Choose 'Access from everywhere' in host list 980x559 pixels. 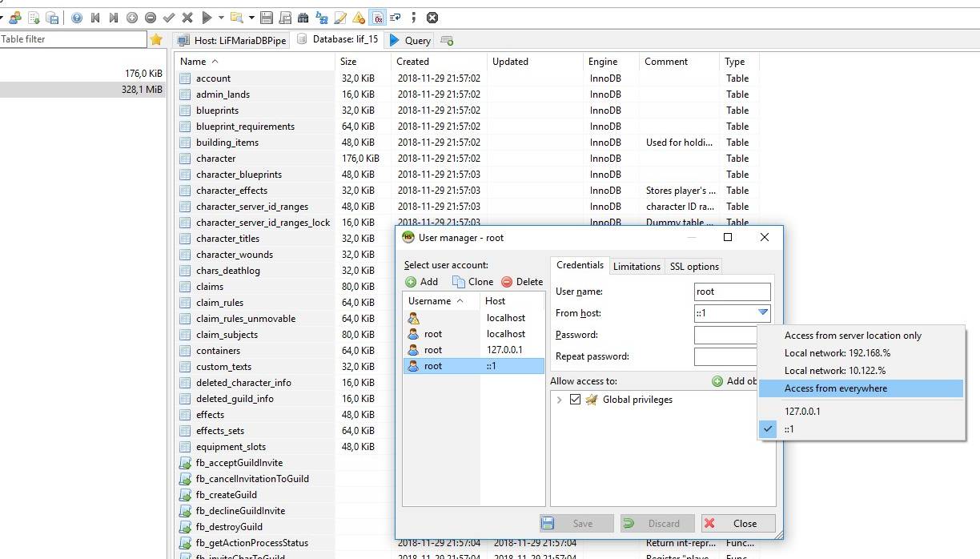(835, 388)
